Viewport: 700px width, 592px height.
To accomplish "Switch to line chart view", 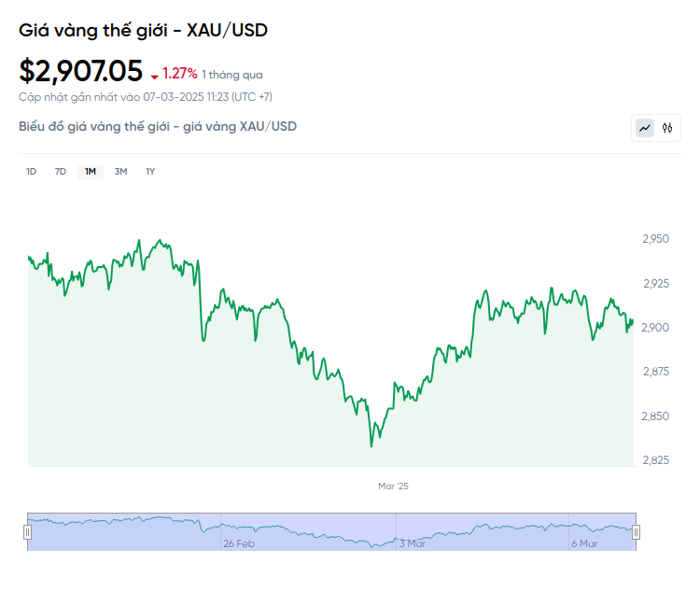I will (645, 128).
